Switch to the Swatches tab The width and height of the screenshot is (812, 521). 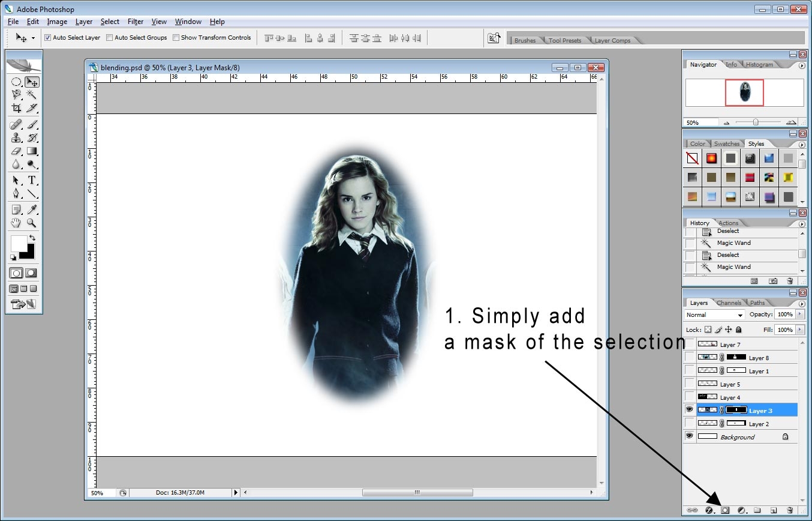coord(726,143)
